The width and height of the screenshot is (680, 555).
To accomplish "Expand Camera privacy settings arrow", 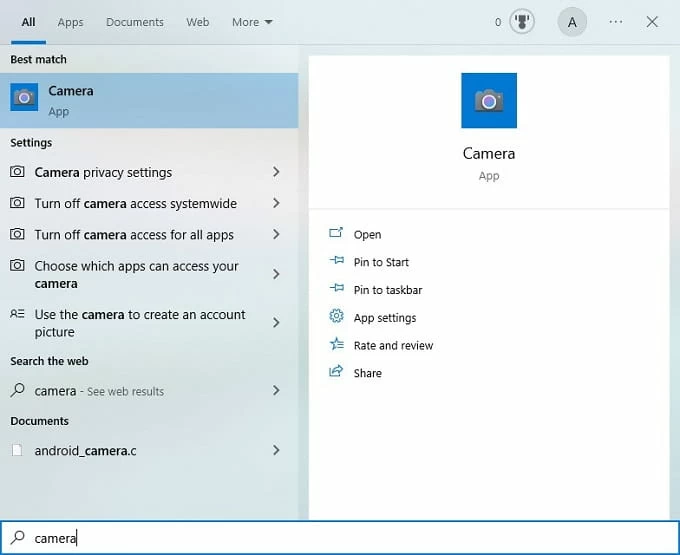I will (276, 172).
